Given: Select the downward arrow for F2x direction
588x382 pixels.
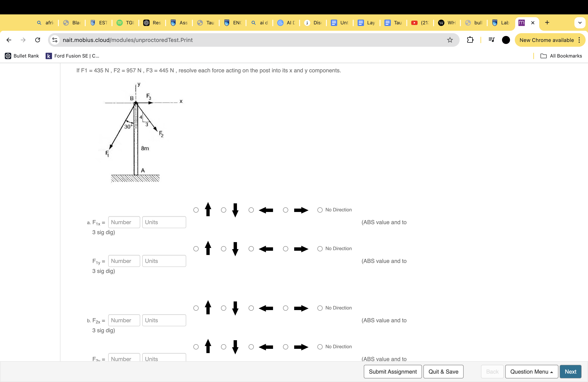Looking at the screenshot, I should 224,307.
